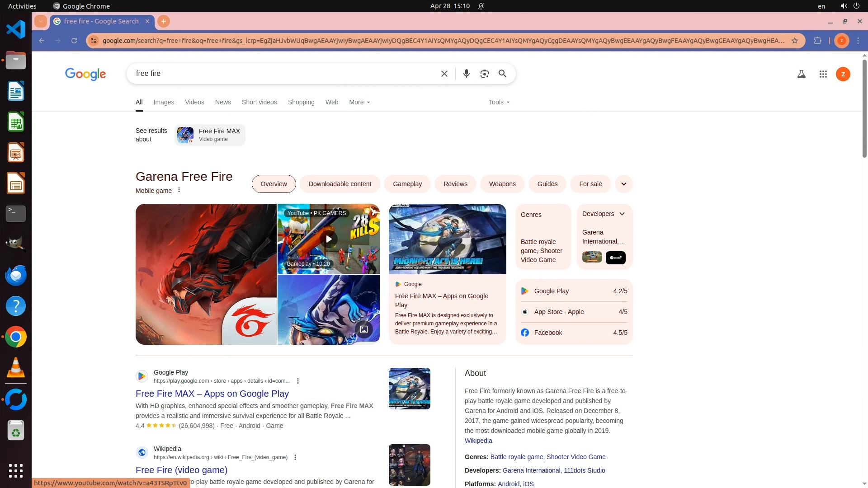Open the More search filters dropdown
Viewport: 868px width, 488px height.
coord(359,102)
